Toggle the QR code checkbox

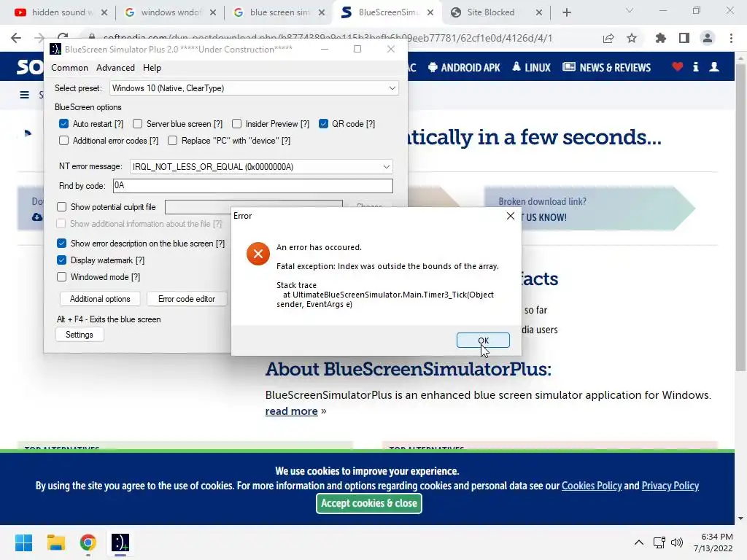(x=323, y=124)
